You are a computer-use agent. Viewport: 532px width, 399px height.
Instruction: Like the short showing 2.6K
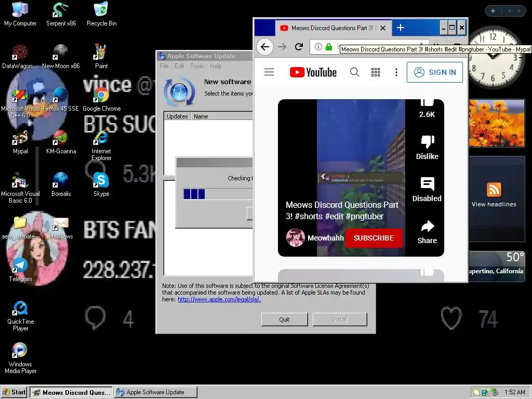(x=427, y=108)
